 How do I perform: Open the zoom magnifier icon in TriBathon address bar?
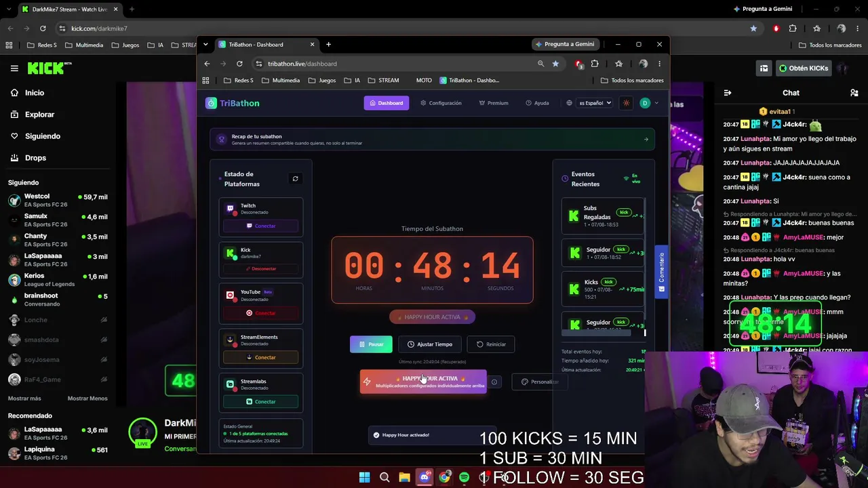[540, 64]
